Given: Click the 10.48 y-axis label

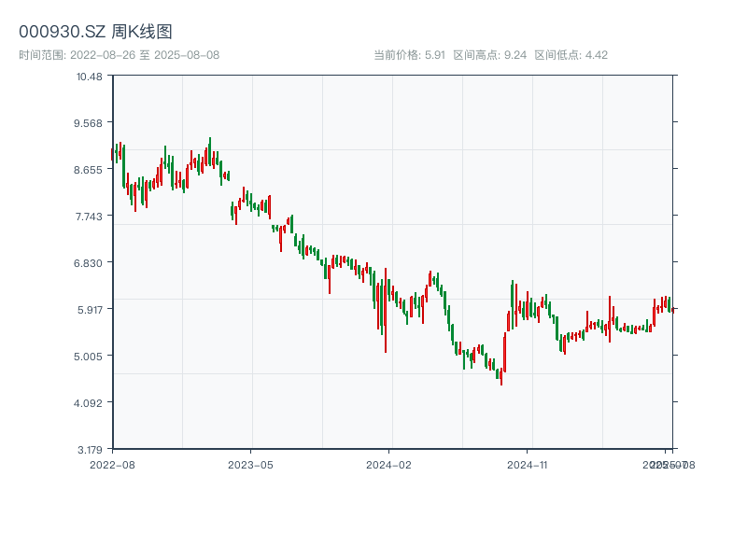Looking at the screenshot, I should [x=90, y=76].
